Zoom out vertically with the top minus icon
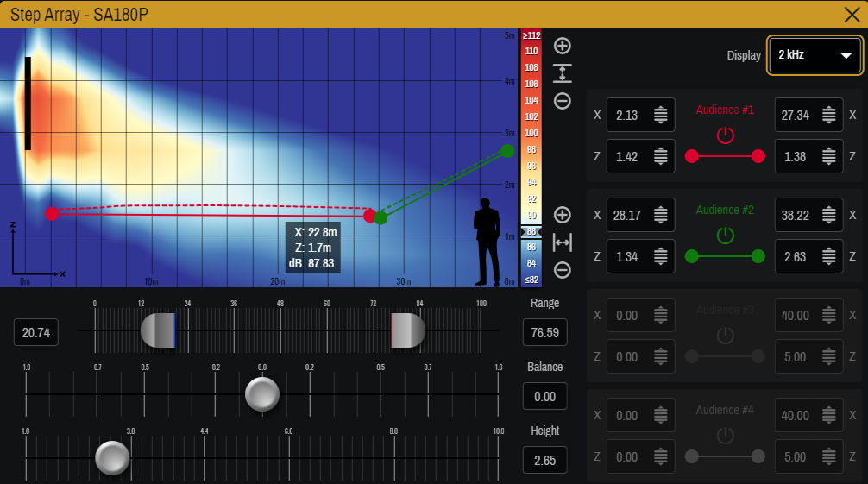Screen dimensions: 868x484 click(563, 101)
